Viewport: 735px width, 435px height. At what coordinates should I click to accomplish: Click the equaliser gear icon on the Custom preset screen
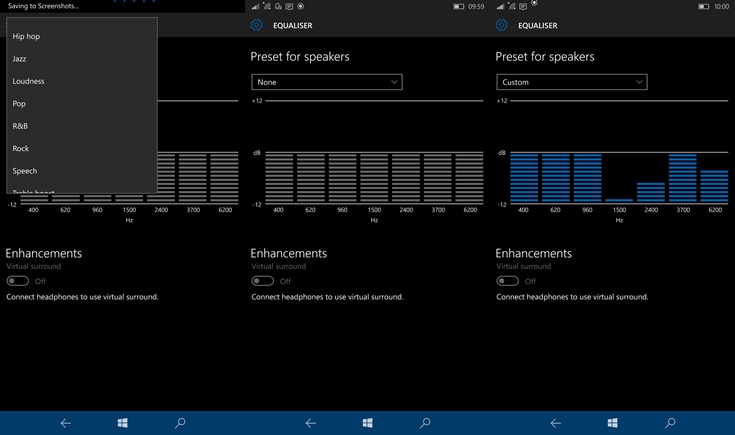(502, 25)
